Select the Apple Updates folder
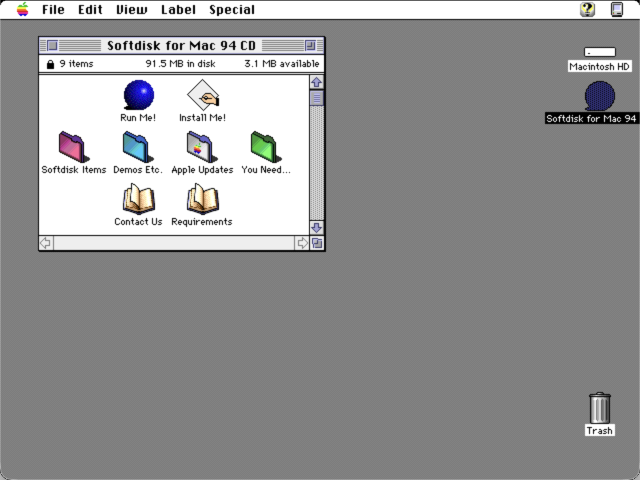This screenshot has height=480, width=640. coord(202,147)
